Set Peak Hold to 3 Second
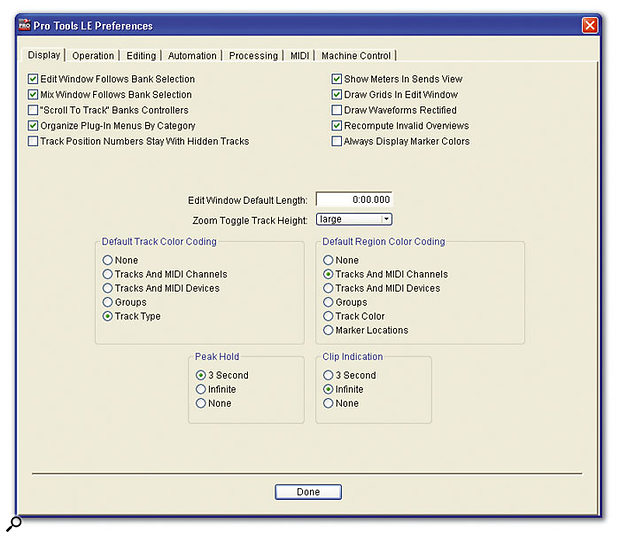Image resolution: width=620 pixels, height=538 pixels. pyautogui.click(x=201, y=375)
